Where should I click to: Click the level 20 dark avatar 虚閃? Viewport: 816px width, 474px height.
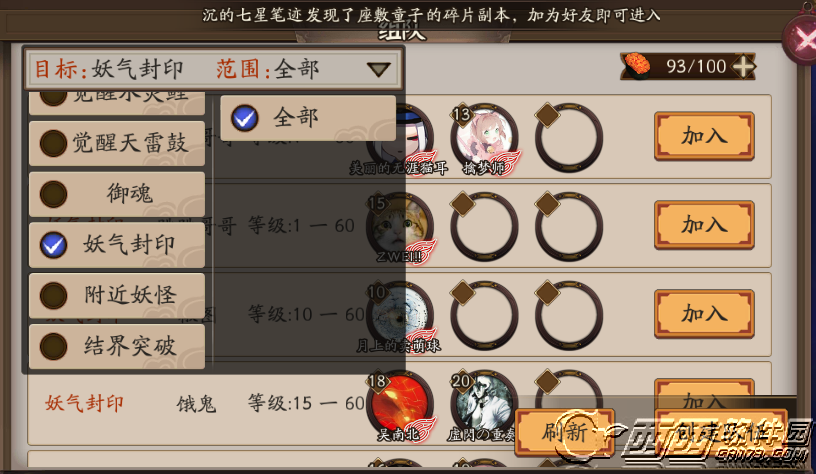coord(484,404)
